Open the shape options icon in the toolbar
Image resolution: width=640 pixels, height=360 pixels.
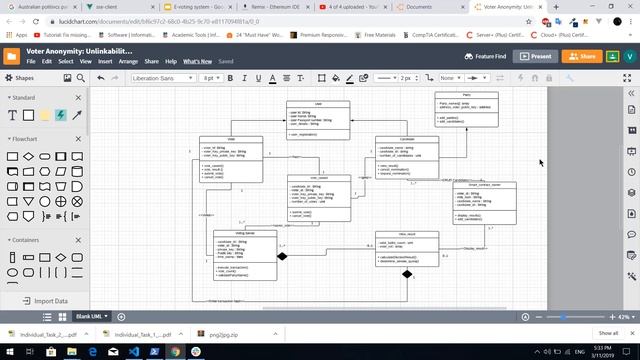(x=322, y=78)
